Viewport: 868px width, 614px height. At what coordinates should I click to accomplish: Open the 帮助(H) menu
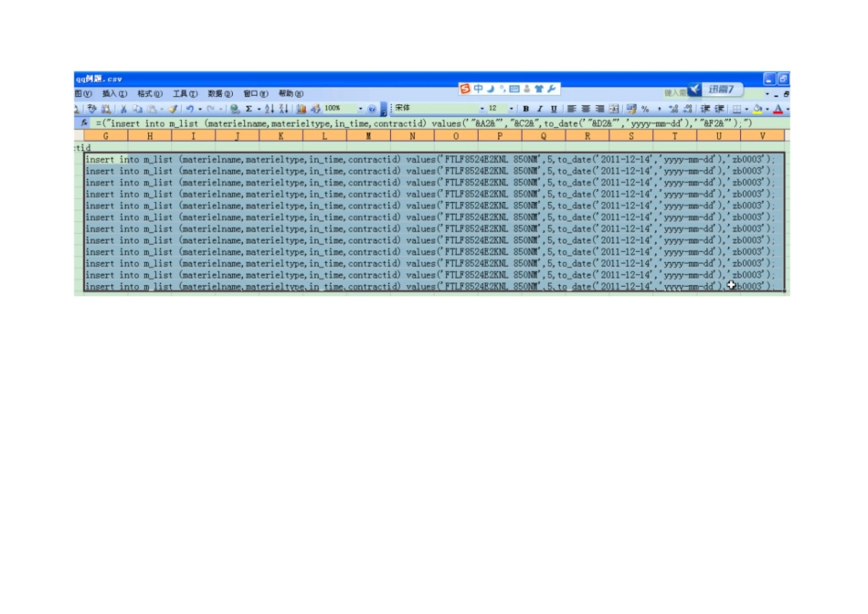coord(291,93)
